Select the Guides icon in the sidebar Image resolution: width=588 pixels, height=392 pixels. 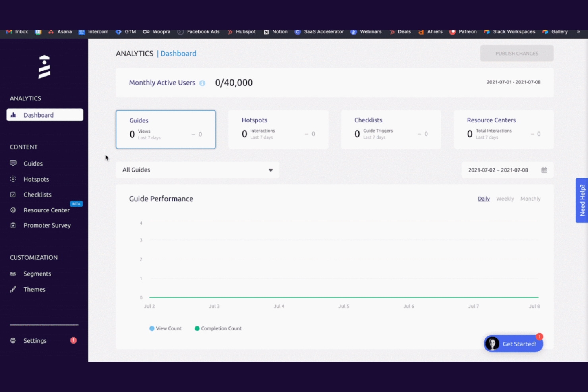point(13,163)
